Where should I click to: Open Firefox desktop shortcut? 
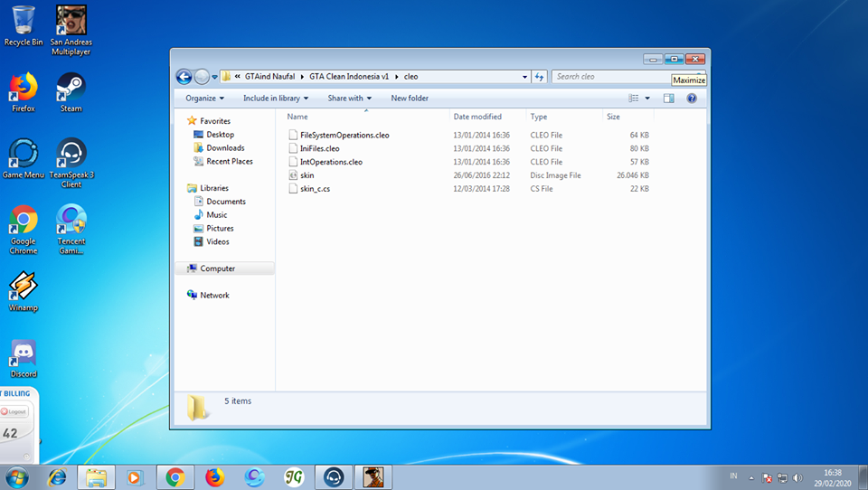(24, 92)
